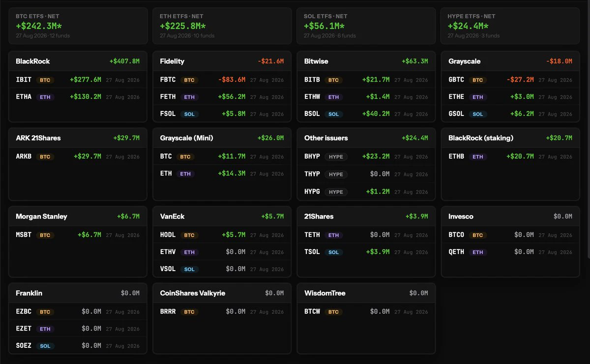Image resolution: width=590 pixels, height=364 pixels.
Task: Open the WisdomTree card heading
Action: click(x=325, y=293)
